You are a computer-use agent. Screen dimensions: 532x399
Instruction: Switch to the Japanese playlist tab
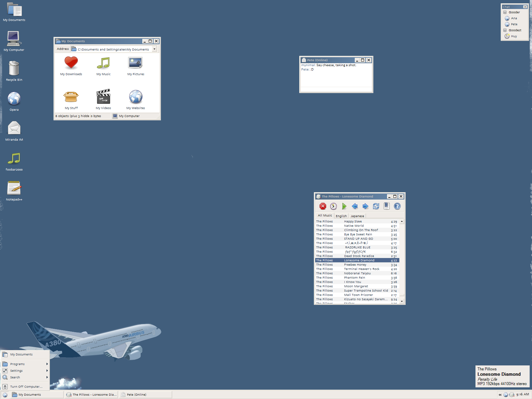(x=357, y=216)
